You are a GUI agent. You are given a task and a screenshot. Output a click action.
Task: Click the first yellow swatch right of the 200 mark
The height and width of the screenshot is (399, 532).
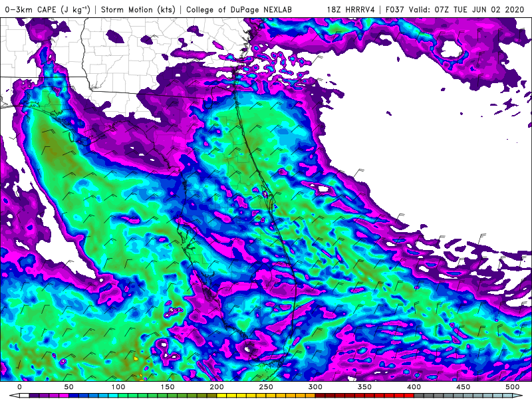click(x=221, y=396)
